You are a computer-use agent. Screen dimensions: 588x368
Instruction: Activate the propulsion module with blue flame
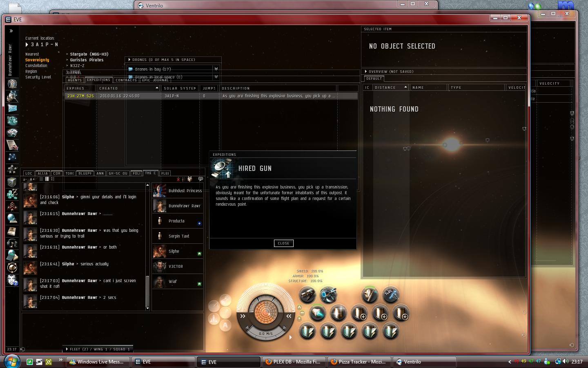(317, 313)
